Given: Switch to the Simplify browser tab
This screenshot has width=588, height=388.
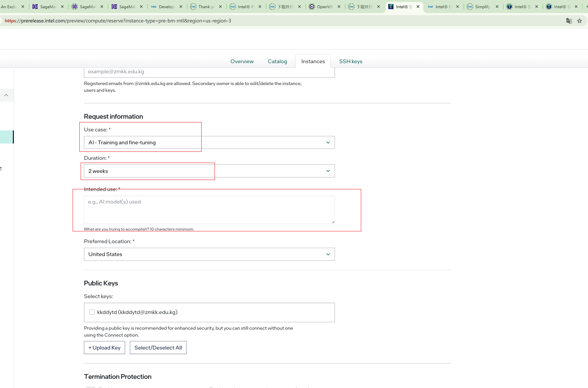Looking at the screenshot, I should coord(482,7).
